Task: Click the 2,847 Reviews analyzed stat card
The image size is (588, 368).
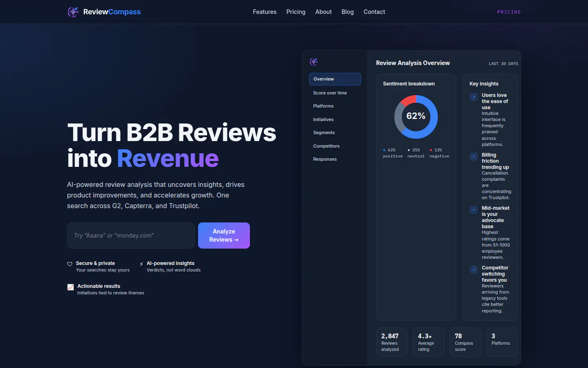Action: coord(392,342)
